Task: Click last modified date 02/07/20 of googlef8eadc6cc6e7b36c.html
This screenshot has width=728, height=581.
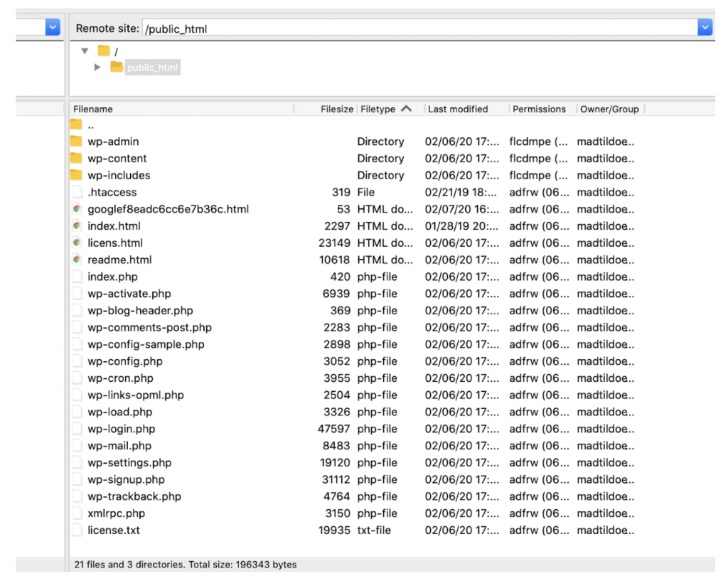Action: 462,209
